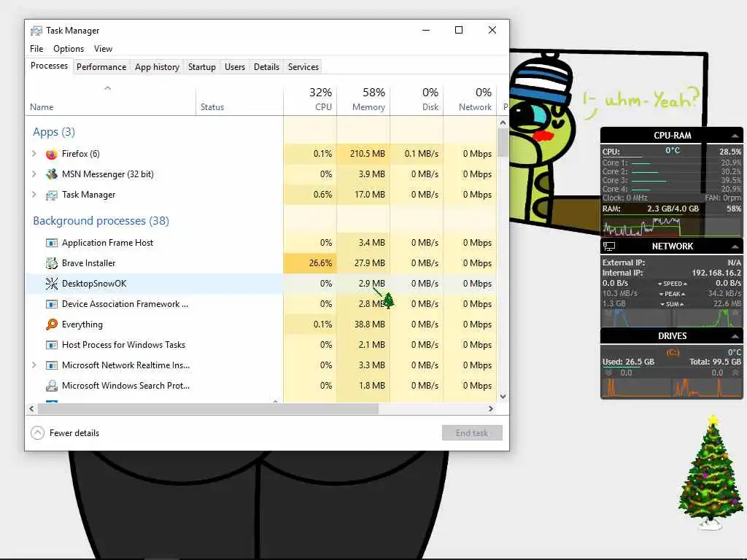
Task: Select the Background processes (38) heading
Action: [x=101, y=221]
